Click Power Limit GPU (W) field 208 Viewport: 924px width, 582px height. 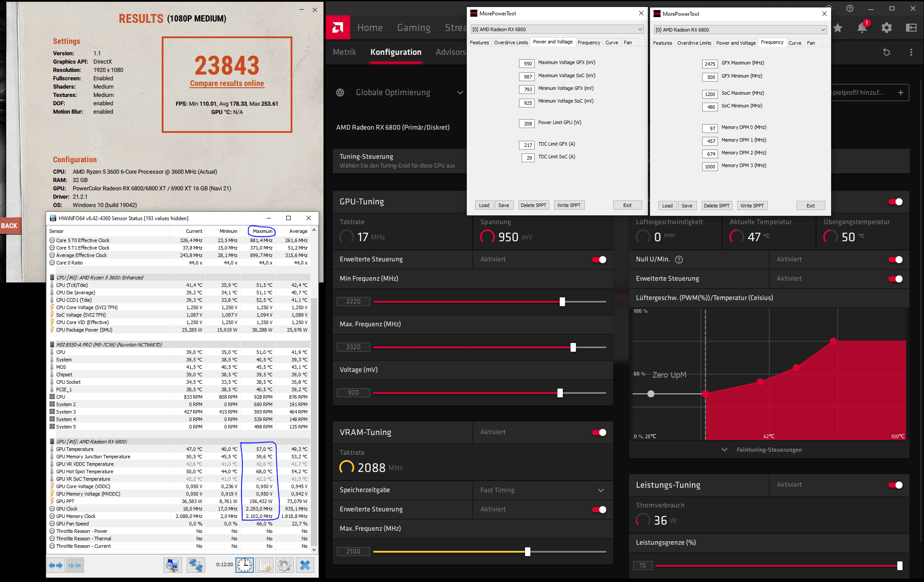(x=527, y=124)
